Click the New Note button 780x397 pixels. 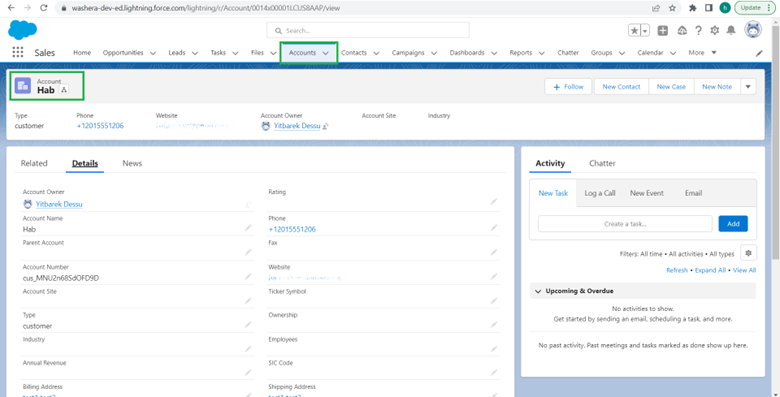[717, 87]
